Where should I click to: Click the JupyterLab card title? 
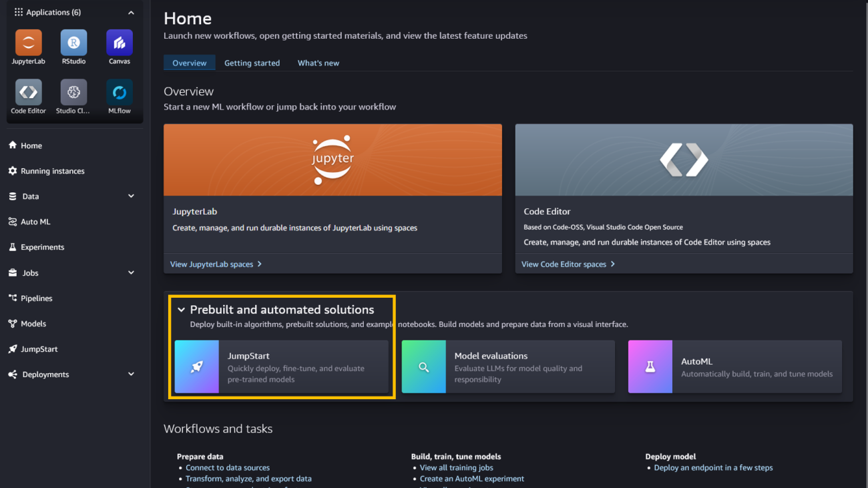tap(195, 211)
